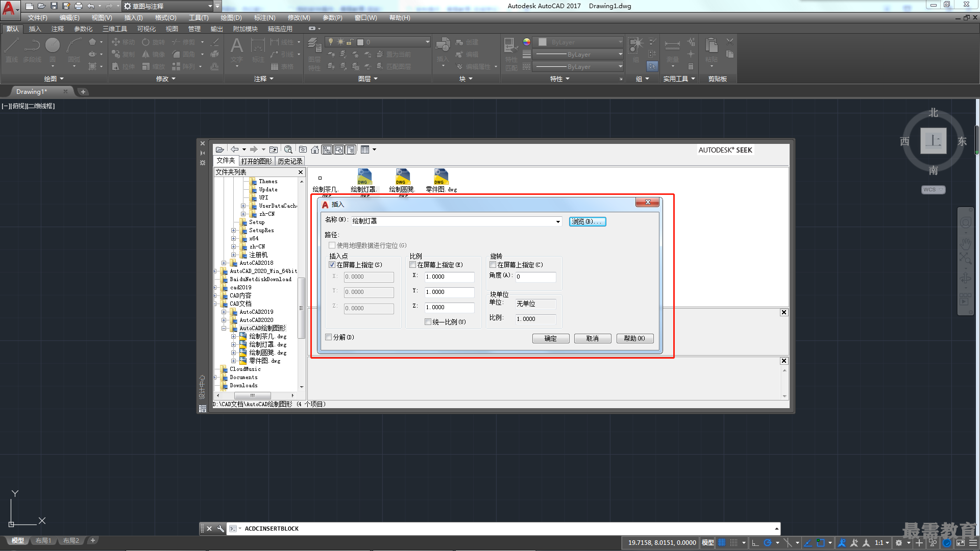The height and width of the screenshot is (551, 980).
Task: Toggle the 模型 model space button in status bar
Action: (708, 542)
